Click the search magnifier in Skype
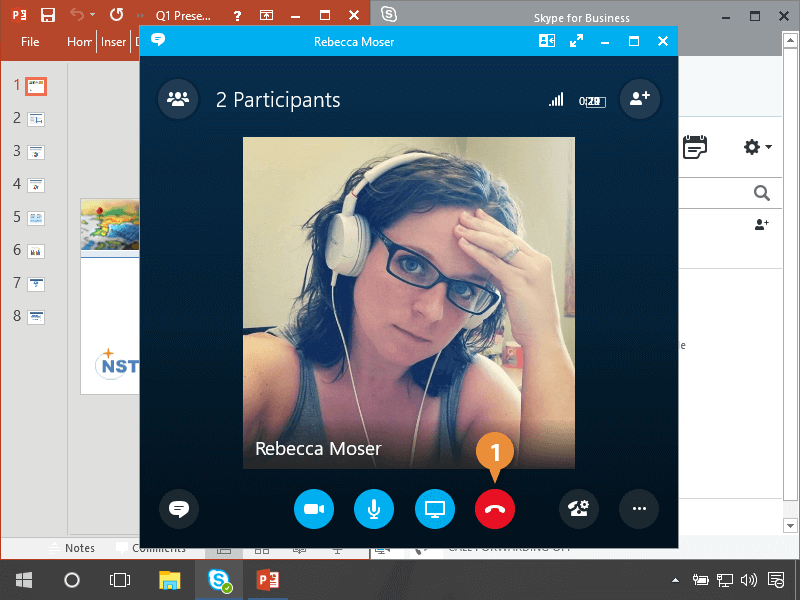 (761, 193)
